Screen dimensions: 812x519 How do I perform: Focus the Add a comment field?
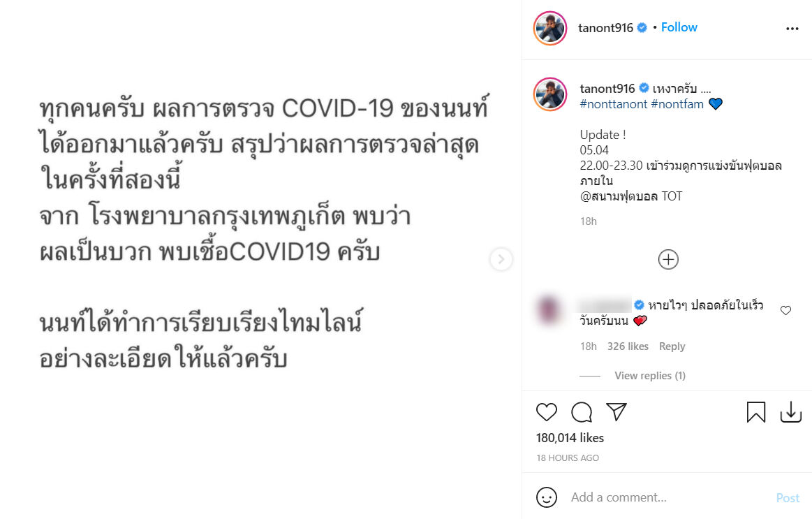coord(668,498)
